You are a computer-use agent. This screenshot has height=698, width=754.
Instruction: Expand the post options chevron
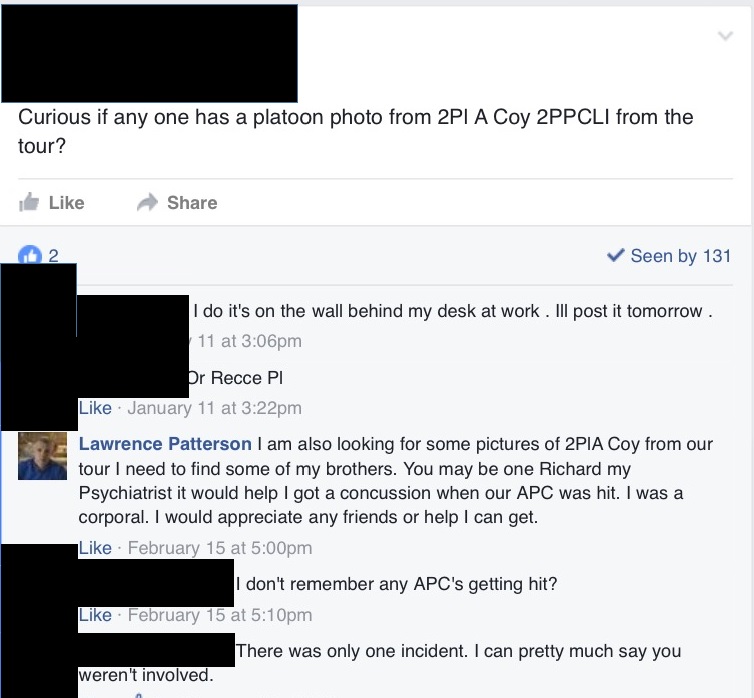[726, 36]
